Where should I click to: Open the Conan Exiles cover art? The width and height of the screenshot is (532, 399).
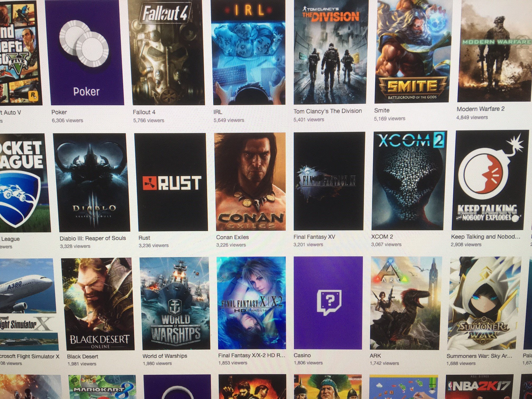pos(250,182)
